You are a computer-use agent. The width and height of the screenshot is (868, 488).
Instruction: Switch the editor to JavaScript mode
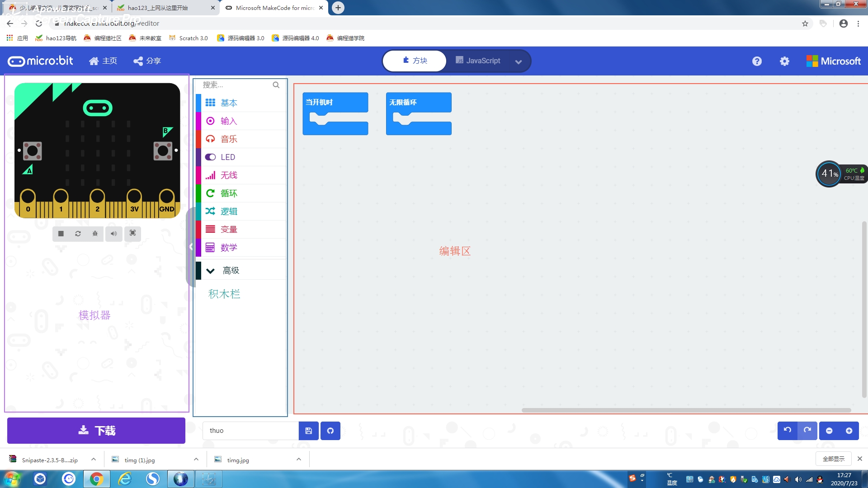478,61
